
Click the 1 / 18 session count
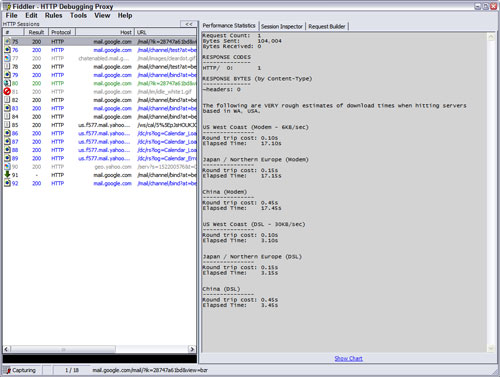coord(72,370)
